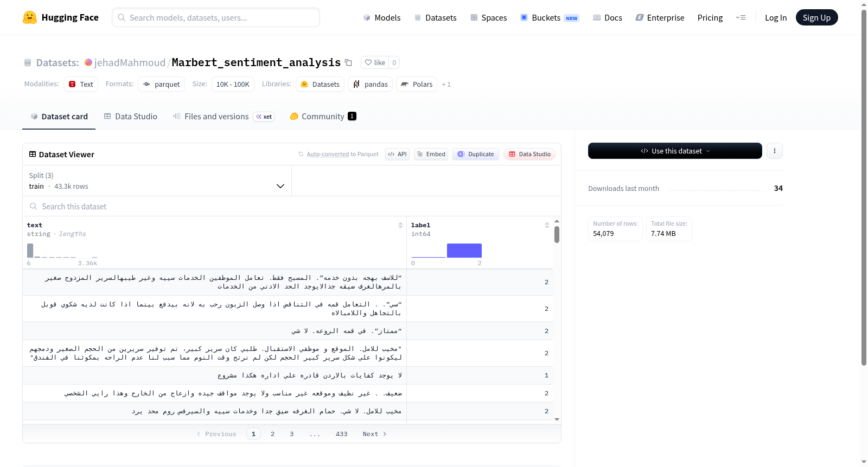Click the Hugging Face logo icon

click(x=30, y=17)
